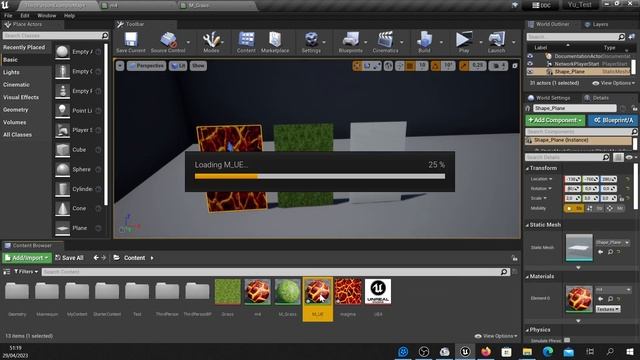Open Firefox from the taskbar
Viewport: 640px width, 360px height.
(x=486, y=352)
